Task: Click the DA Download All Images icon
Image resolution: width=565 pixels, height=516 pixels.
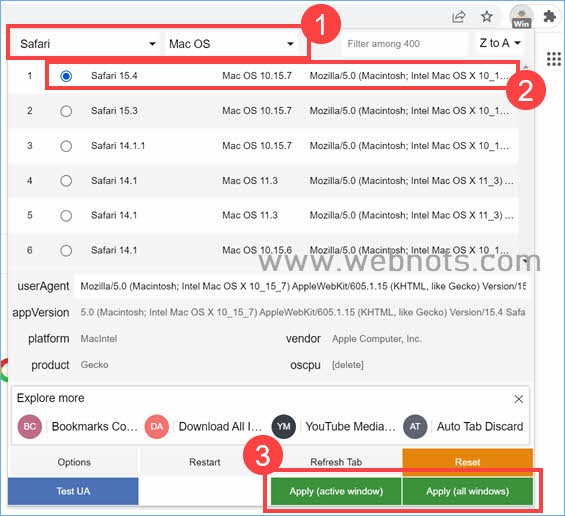Action: tap(157, 426)
